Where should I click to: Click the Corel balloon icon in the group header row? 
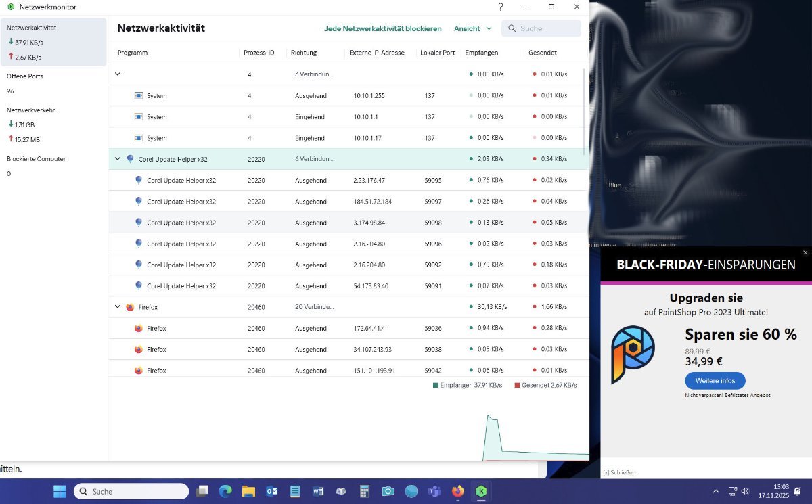coord(130,159)
